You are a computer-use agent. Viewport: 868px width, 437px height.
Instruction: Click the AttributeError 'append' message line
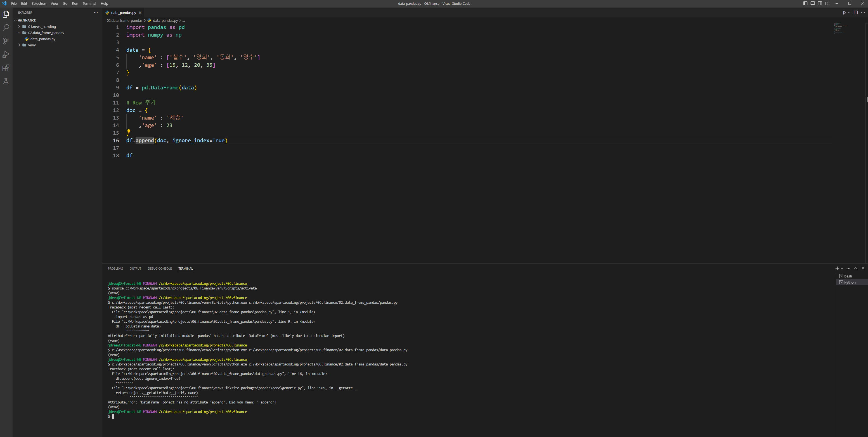192,402
